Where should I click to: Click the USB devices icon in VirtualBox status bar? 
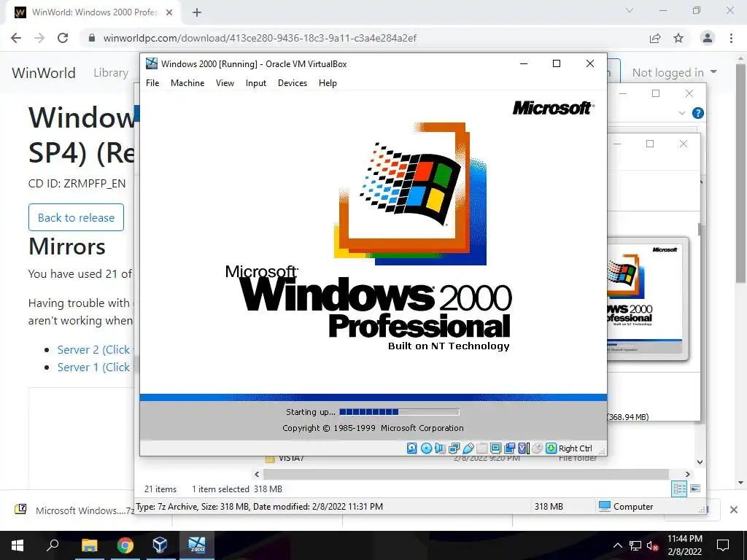click(x=468, y=448)
